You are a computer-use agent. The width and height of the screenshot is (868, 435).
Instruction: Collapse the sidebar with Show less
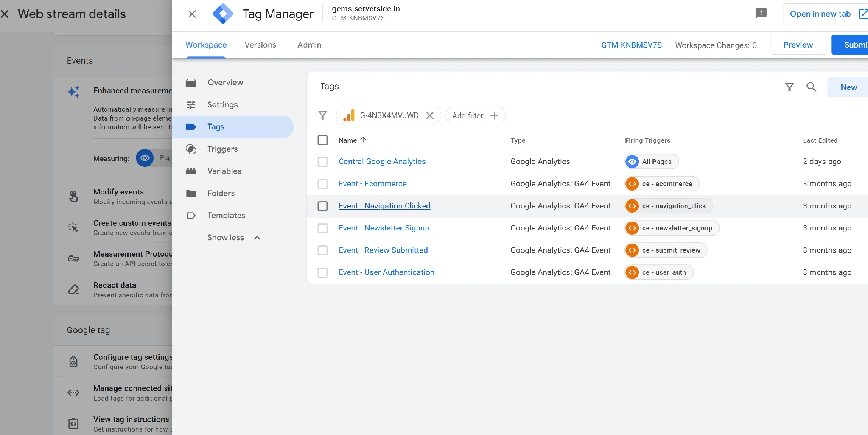[233, 238]
